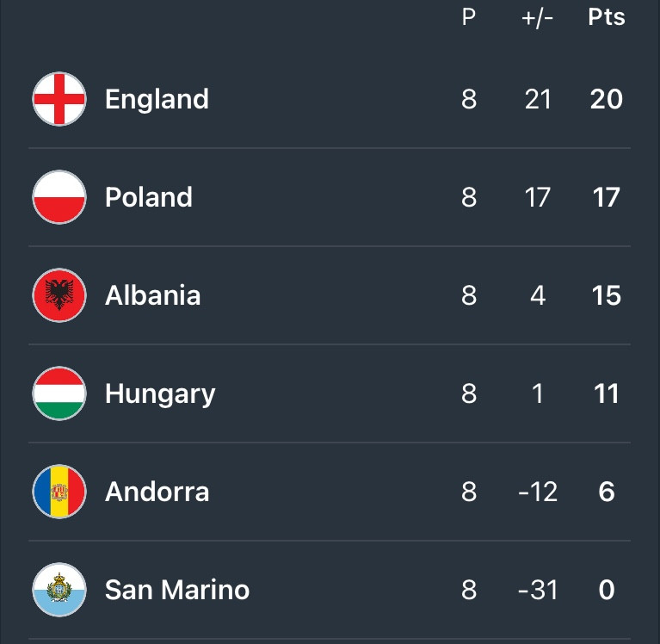This screenshot has height=644, width=660.
Task: Select the Hungary flag icon
Action: 59,393
